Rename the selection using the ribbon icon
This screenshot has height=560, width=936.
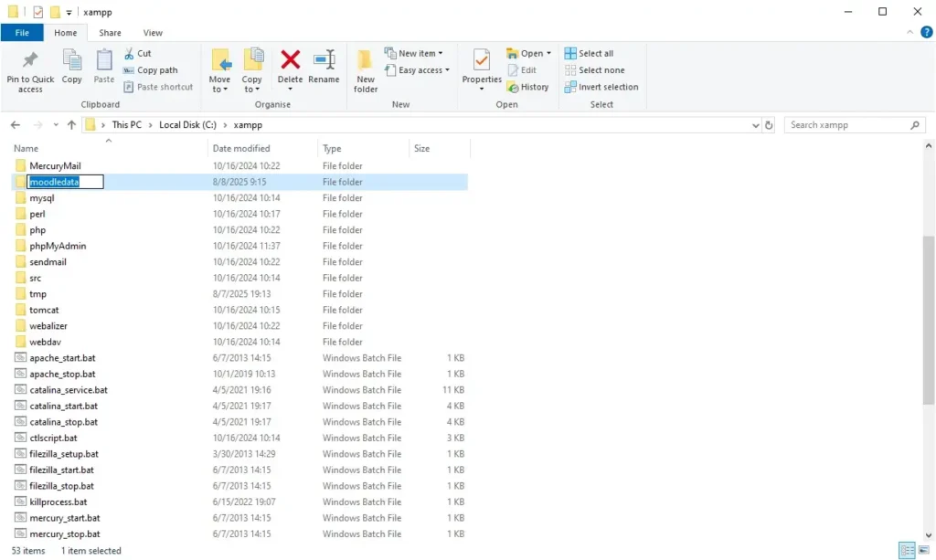(324, 69)
